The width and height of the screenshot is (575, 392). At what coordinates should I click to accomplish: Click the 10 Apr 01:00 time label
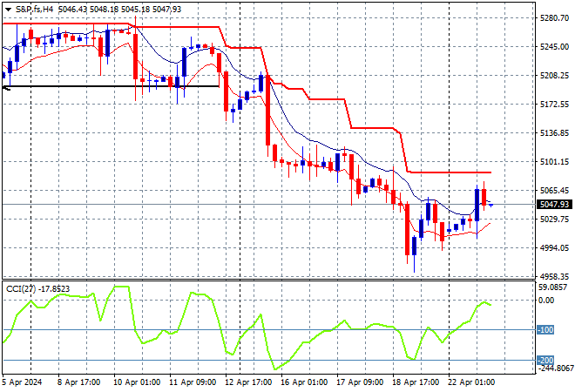click(x=137, y=382)
